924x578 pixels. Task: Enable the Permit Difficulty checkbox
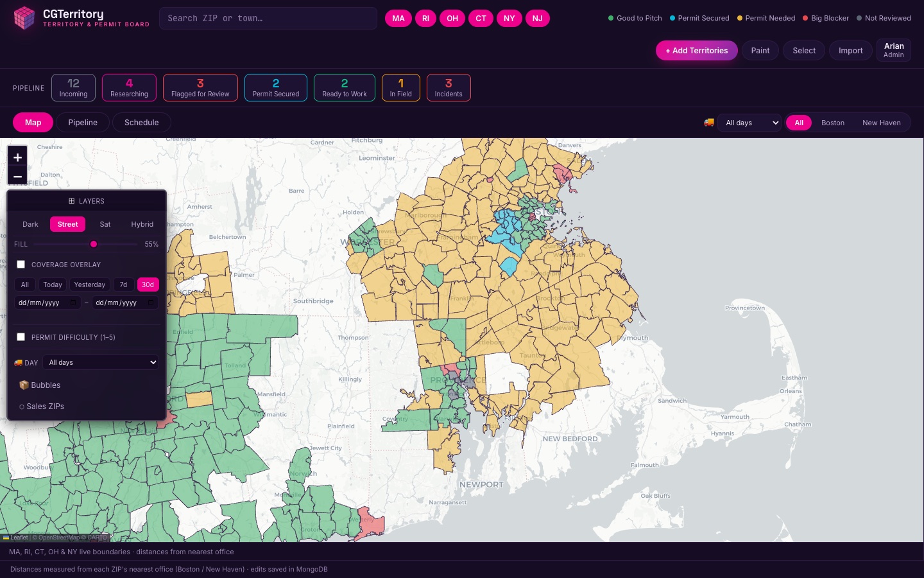pos(21,337)
